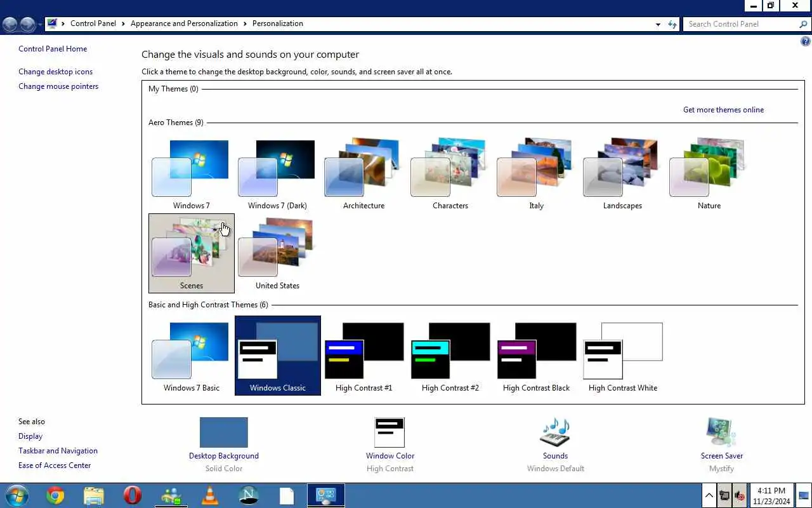Click the address bar computer icon
This screenshot has width=812, height=508.
point(52,23)
